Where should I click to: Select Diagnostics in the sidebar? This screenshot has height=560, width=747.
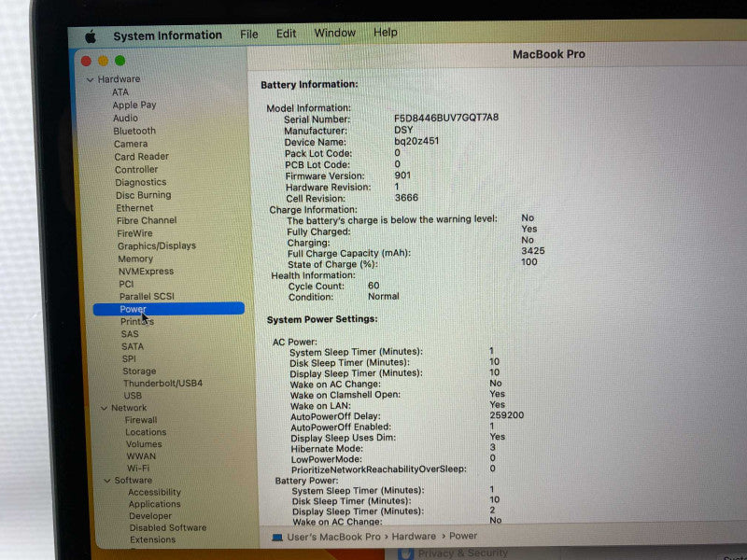pyautogui.click(x=141, y=182)
